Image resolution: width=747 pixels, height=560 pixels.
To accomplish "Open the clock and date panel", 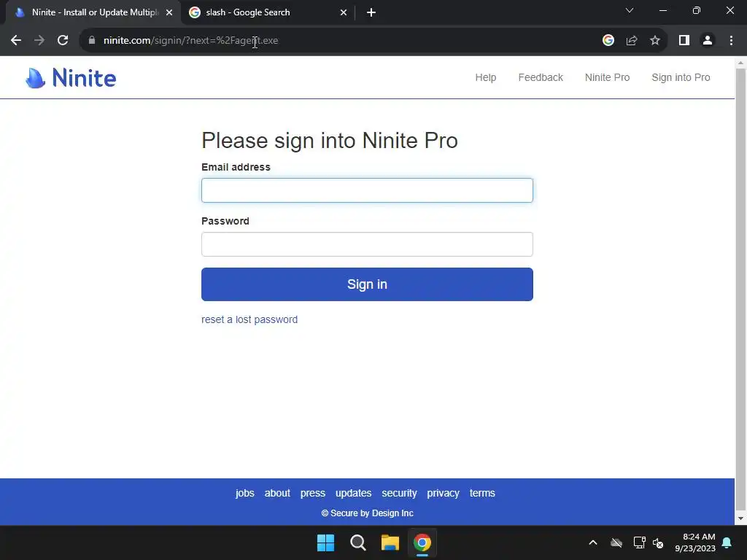I will coord(695,542).
